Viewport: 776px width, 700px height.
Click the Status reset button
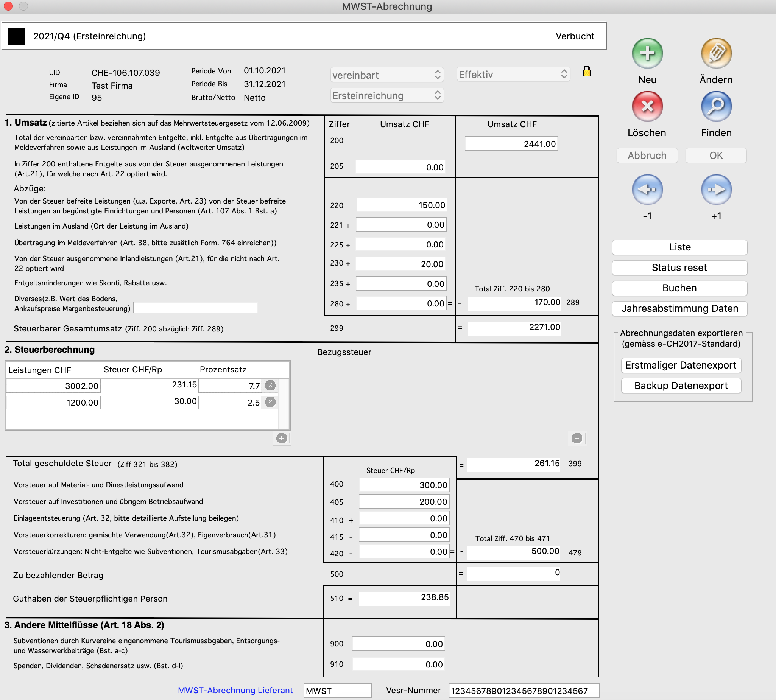click(679, 268)
